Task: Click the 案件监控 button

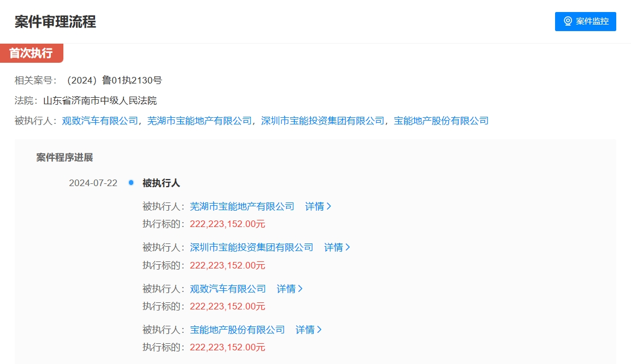Action: point(585,21)
